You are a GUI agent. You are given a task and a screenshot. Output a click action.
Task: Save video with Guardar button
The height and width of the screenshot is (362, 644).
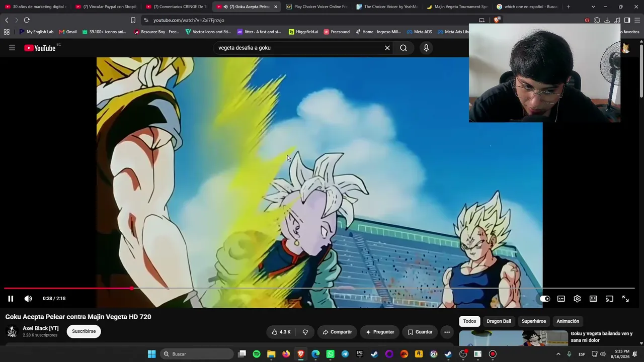420,332
